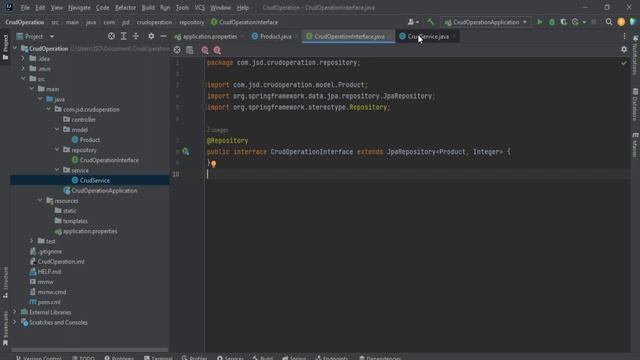Close the CrudOperationInterface.java tab
This screenshot has width=640, height=360.
[x=390, y=36]
